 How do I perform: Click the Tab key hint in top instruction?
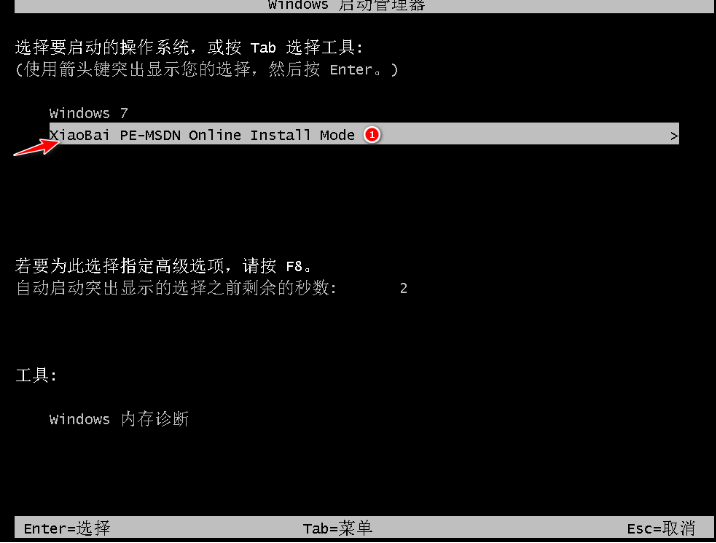(x=263, y=48)
